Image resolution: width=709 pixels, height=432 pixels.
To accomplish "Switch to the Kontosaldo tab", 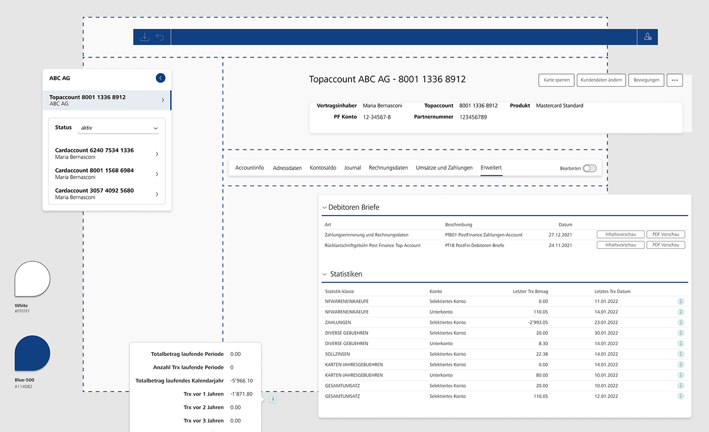I will point(323,168).
